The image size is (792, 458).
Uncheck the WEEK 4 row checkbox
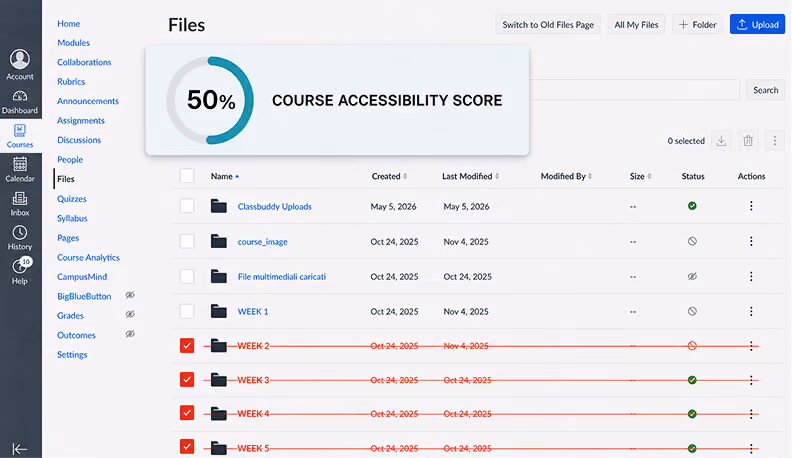point(187,413)
